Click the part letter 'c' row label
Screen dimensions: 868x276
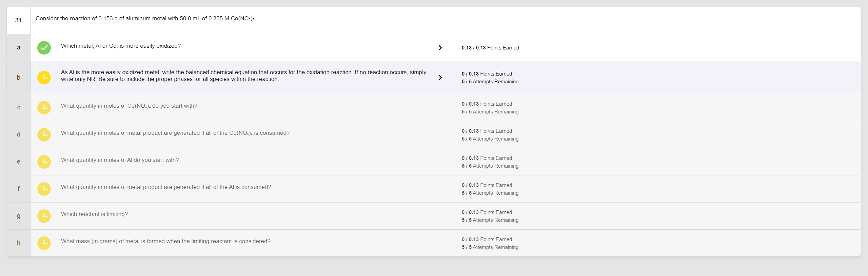[x=19, y=108]
